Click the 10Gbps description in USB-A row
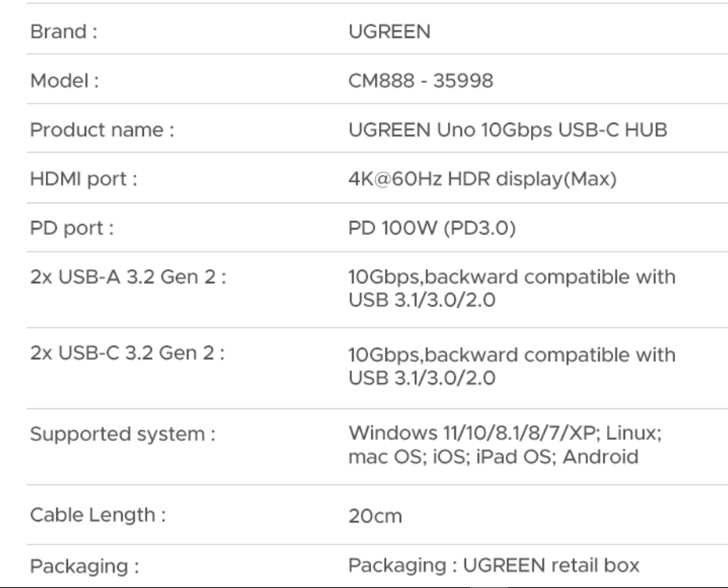Viewport: 728px width, 588px height. tap(512, 290)
